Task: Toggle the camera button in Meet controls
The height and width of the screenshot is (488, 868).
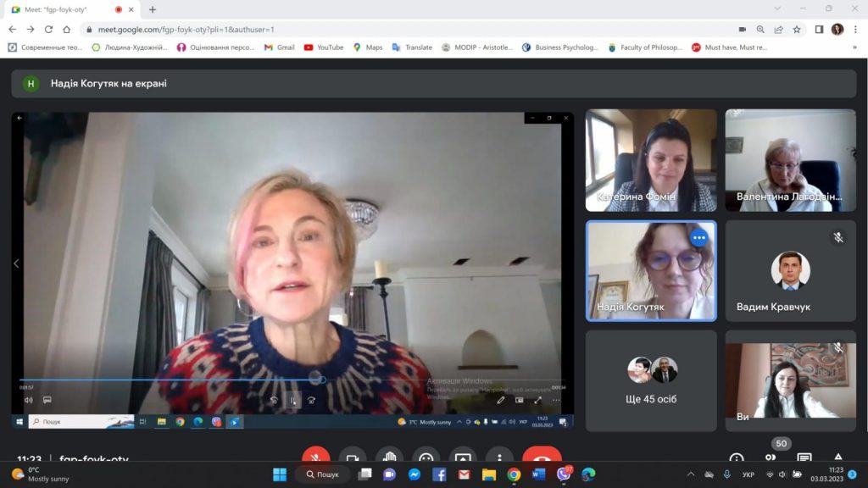Action: [353, 458]
